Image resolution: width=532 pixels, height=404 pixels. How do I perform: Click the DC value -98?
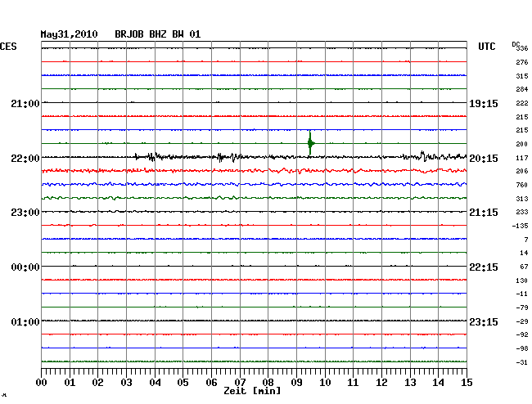tap(522, 348)
